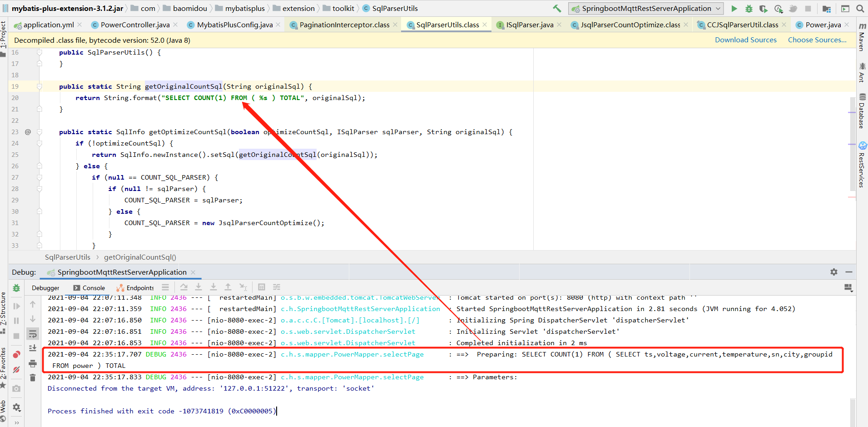
Task: Toggle Soft-Wrap in the console
Action: [33, 334]
